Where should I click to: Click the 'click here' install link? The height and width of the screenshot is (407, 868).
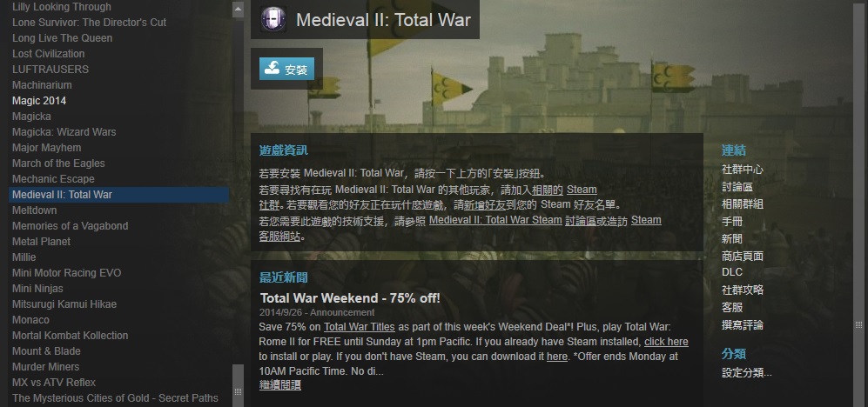[666, 342]
